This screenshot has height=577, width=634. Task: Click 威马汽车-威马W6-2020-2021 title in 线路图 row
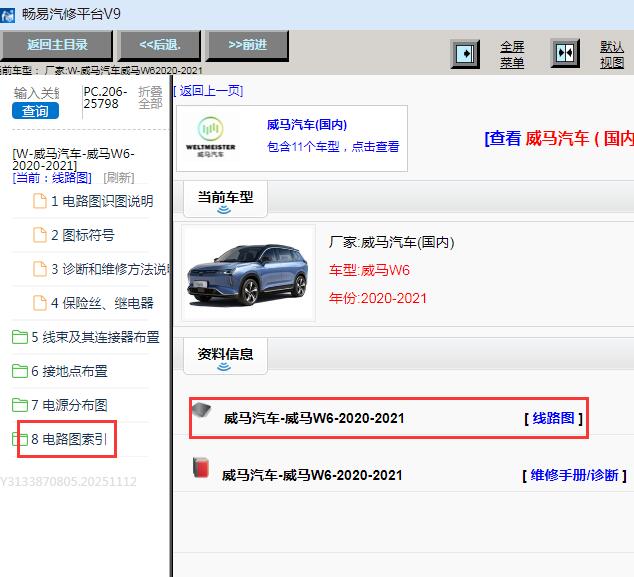tap(314, 418)
